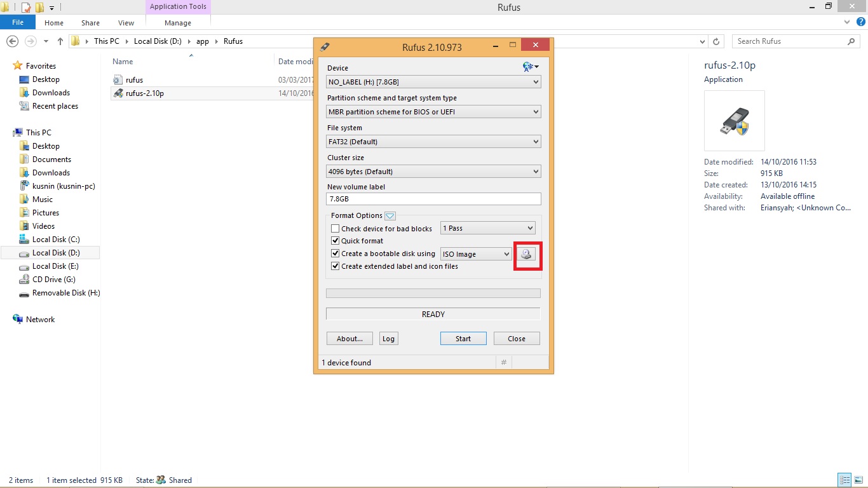Expand the Explorer ribbon chevron
The image size is (868, 488).
(x=847, y=22)
